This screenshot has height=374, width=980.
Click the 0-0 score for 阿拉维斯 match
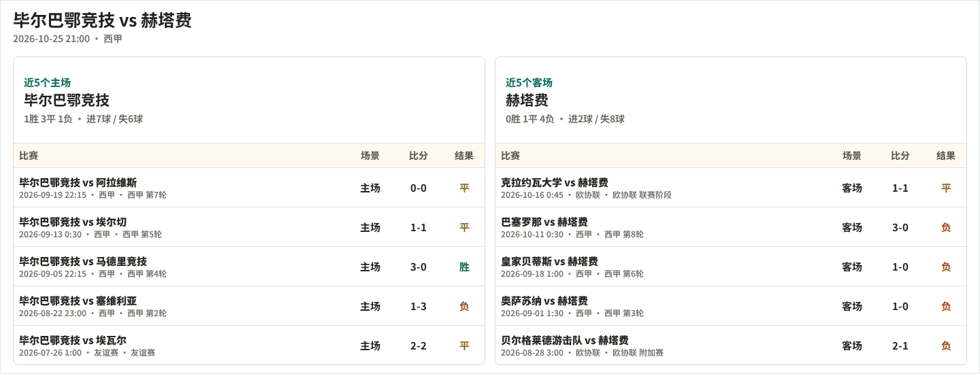[419, 188]
